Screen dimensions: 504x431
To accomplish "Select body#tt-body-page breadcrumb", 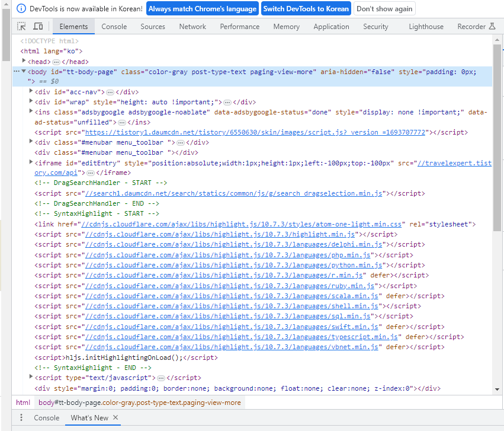I will 140,403.
